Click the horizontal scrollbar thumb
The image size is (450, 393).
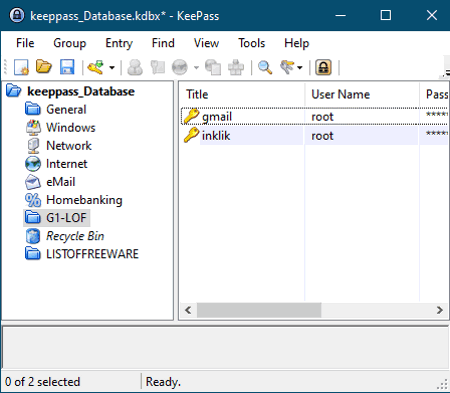point(259,310)
